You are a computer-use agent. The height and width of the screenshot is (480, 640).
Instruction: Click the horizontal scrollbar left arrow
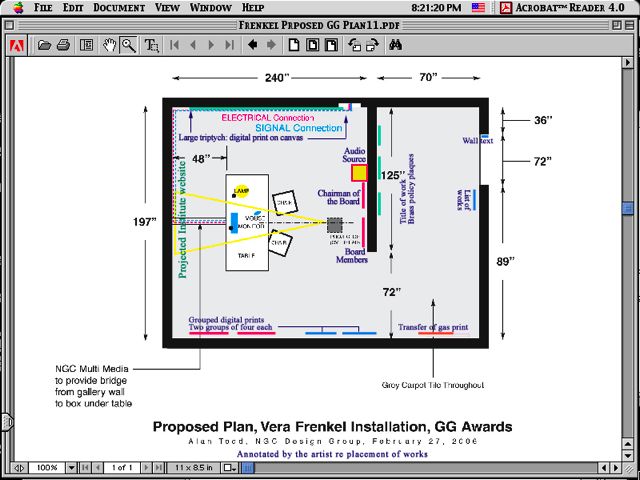pos(604,468)
